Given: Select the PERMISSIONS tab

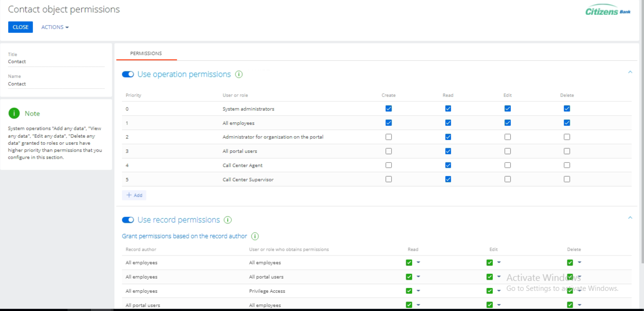Looking at the screenshot, I should (x=146, y=53).
